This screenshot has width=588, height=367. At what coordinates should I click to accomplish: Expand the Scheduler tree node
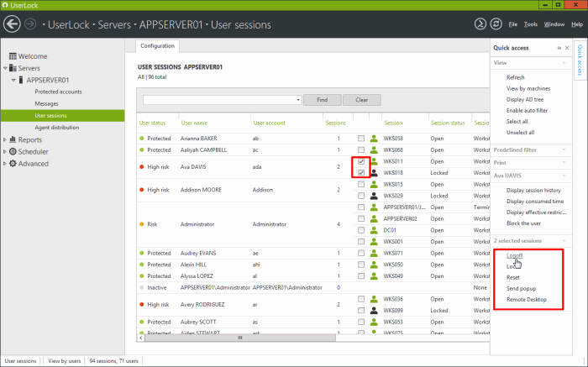5,151
